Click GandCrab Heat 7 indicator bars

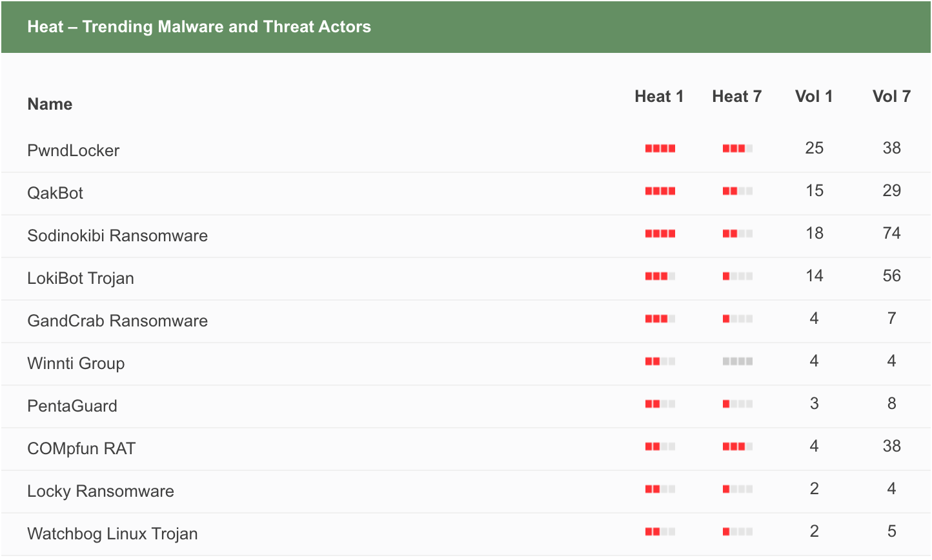pos(738,319)
